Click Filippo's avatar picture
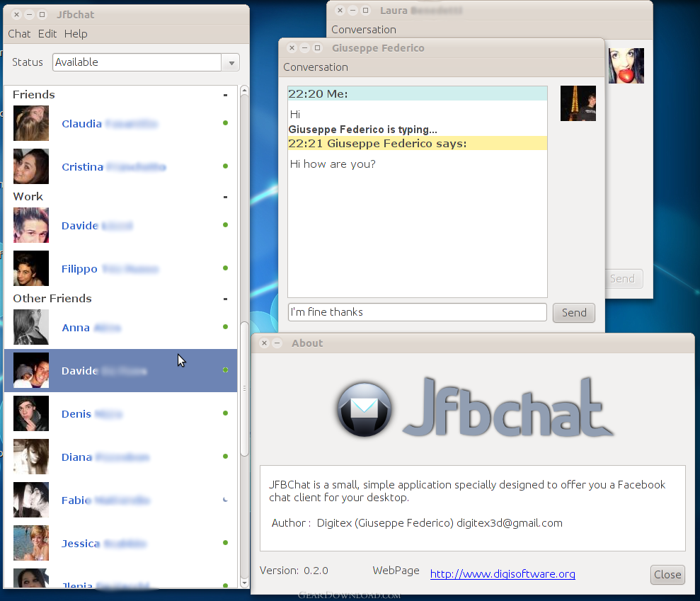The width and height of the screenshot is (700, 601). tap(31, 268)
